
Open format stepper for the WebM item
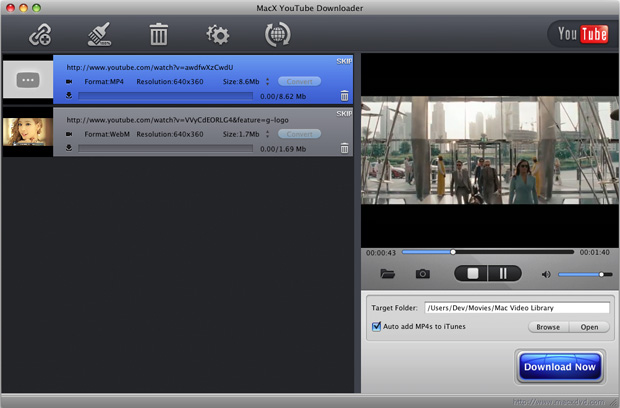(x=268, y=133)
